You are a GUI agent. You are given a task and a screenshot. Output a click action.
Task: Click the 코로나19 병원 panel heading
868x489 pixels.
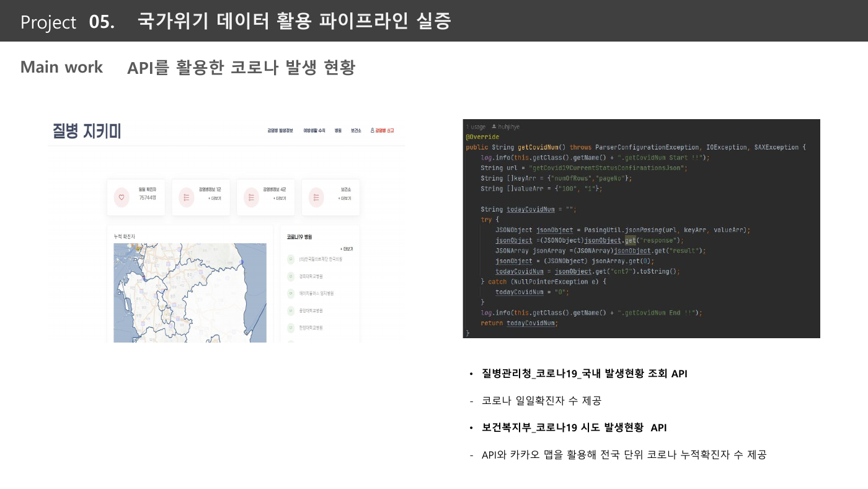299,237
